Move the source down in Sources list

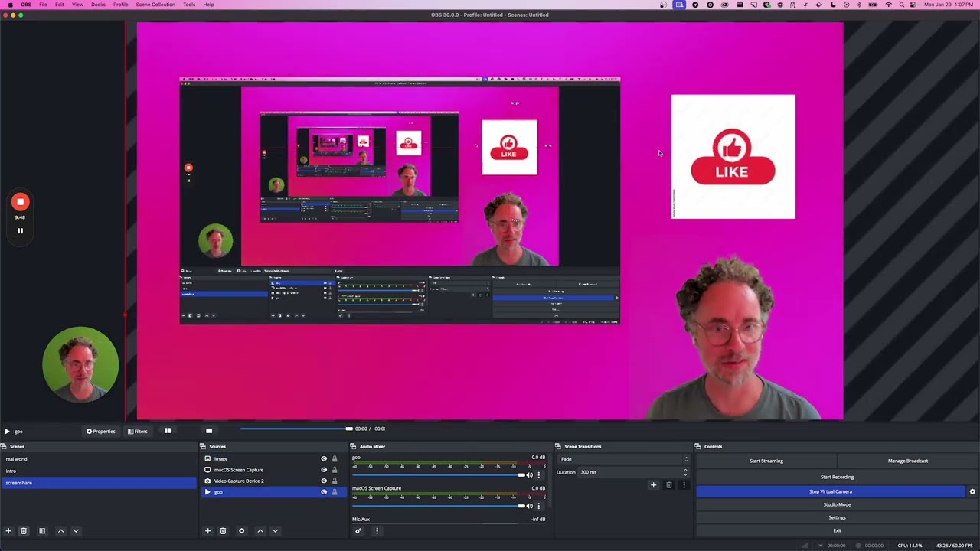tap(275, 531)
